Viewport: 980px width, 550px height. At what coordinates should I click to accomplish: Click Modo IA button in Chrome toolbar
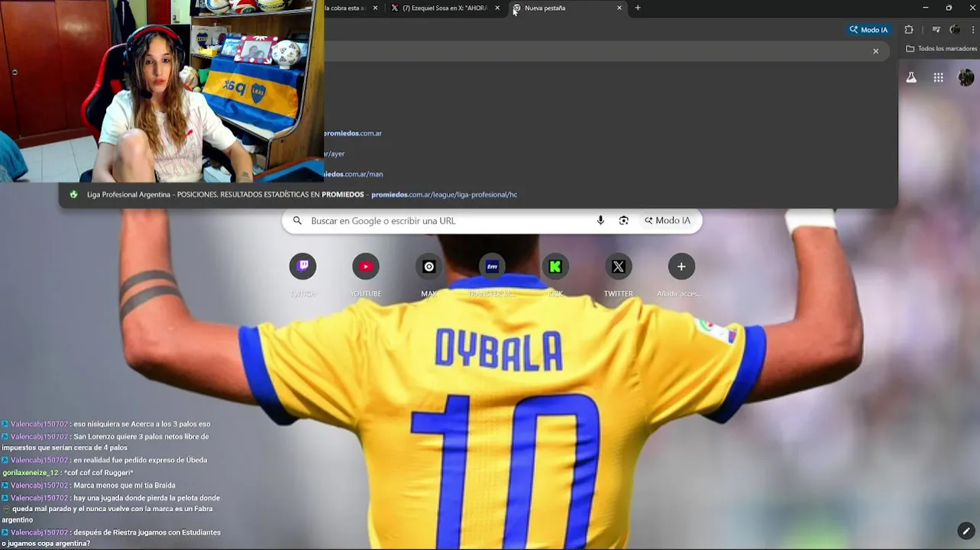(x=868, y=30)
